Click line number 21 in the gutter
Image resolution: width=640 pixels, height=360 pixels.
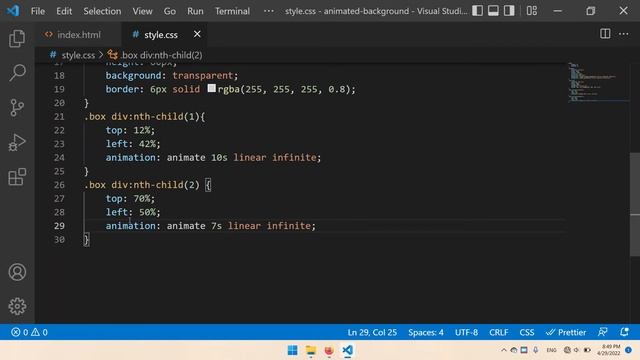[59, 117]
